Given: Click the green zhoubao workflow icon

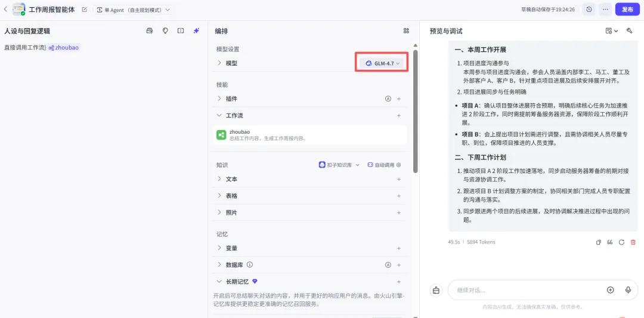Looking at the screenshot, I should (221, 135).
